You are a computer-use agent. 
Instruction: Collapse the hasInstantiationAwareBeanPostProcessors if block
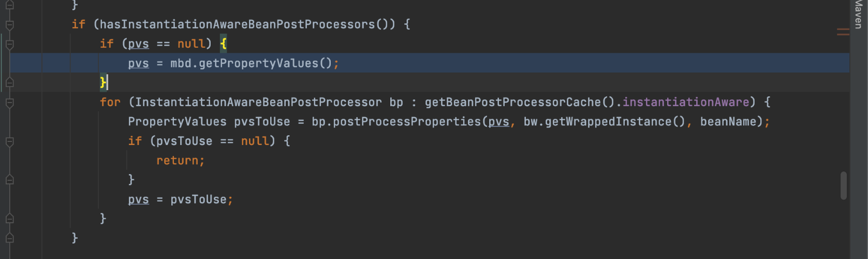[9, 25]
